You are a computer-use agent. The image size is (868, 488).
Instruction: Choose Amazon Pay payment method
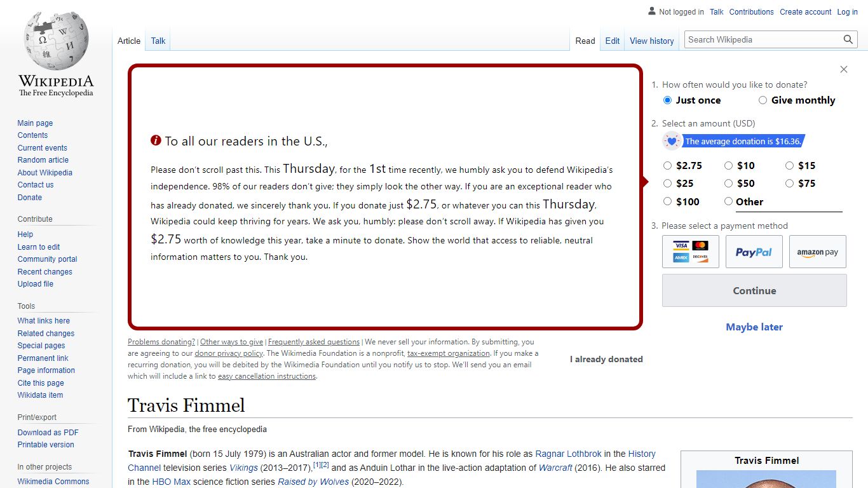tap(818, 252)
